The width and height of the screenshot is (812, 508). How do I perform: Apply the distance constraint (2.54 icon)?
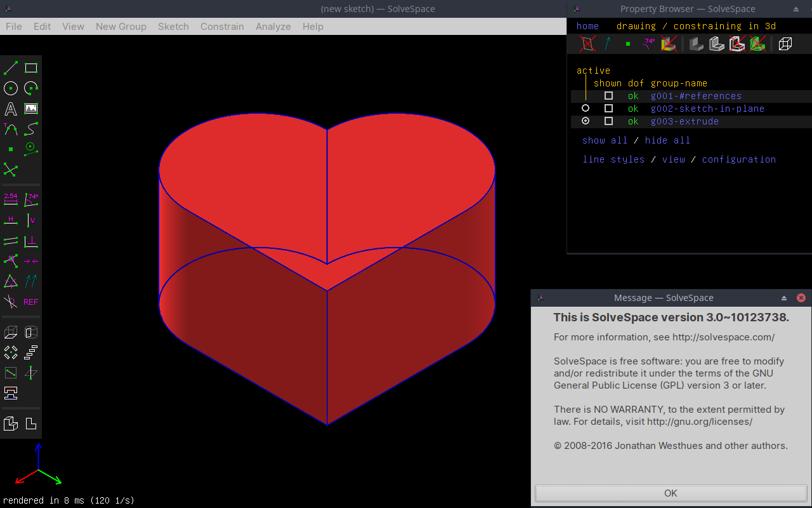click(x=11, y=200)
